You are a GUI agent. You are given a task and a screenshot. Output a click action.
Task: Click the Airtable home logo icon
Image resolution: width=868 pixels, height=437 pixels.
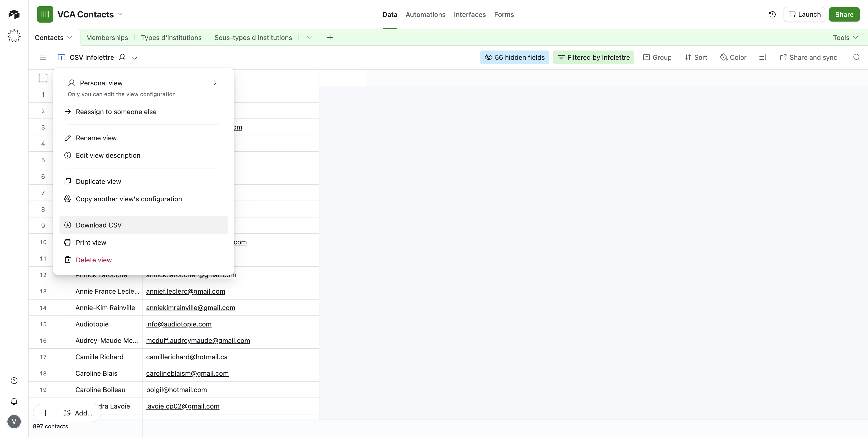(x=14, y=14)
